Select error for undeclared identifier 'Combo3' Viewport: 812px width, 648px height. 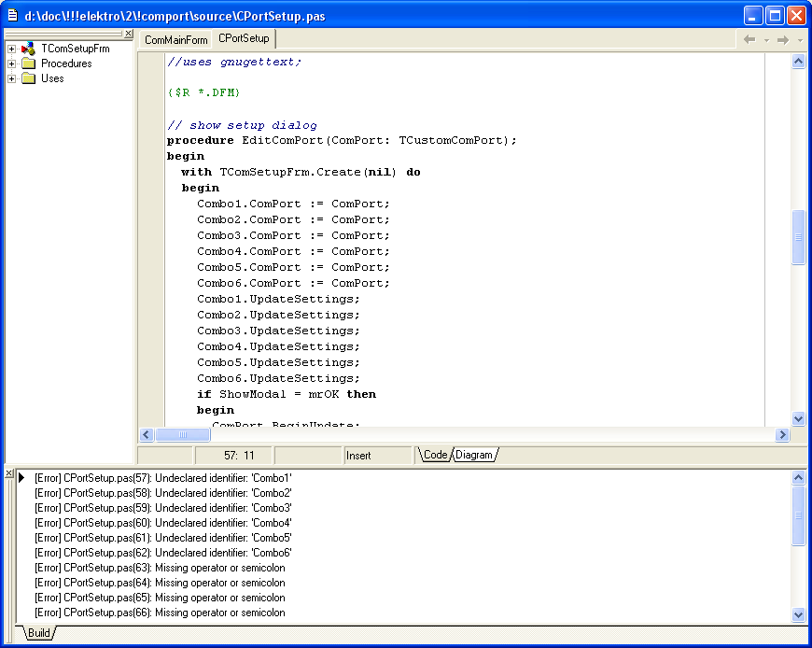point(163,508)
